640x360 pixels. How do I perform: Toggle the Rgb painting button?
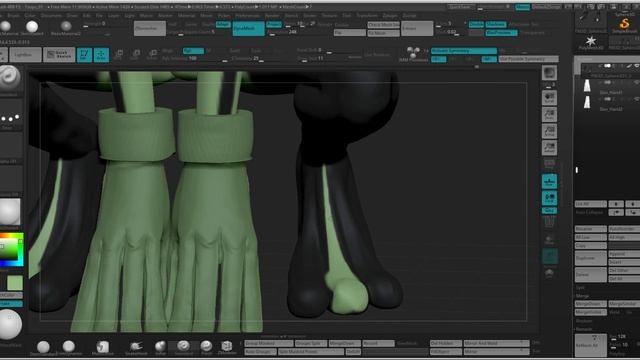click(x=193, y=51)
